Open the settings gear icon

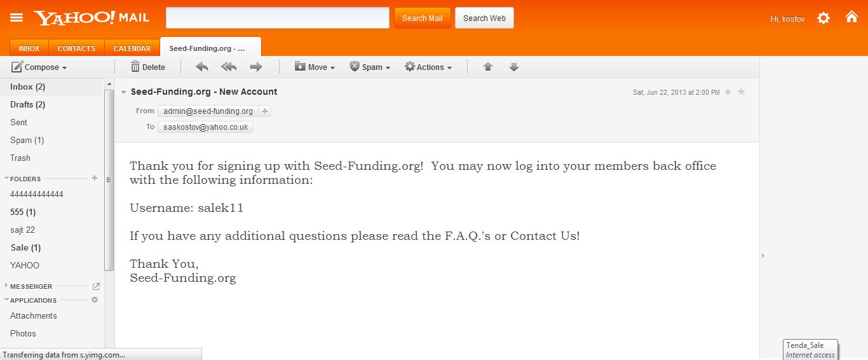click(x=824, y=18)
